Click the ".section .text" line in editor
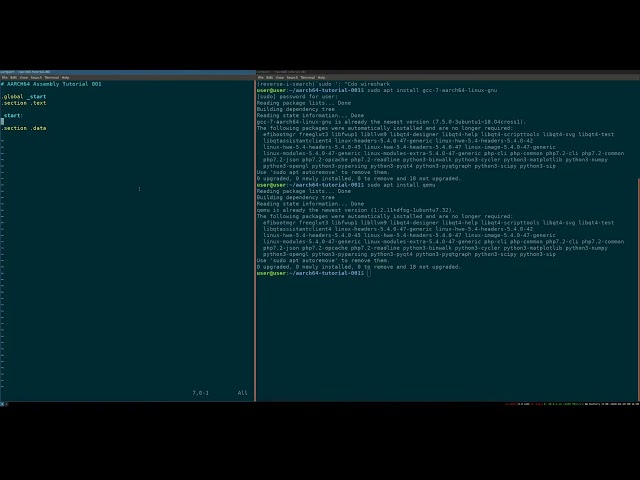 point(24,103)
